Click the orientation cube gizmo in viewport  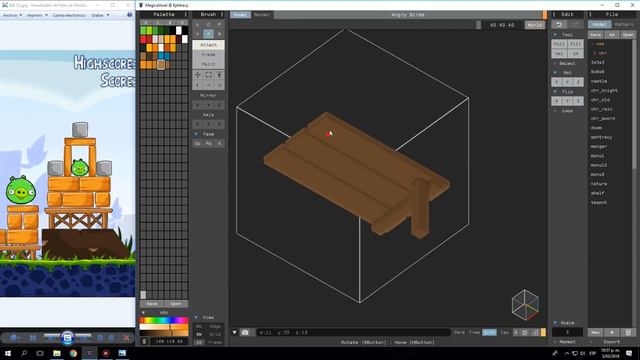tap(525, 305)
